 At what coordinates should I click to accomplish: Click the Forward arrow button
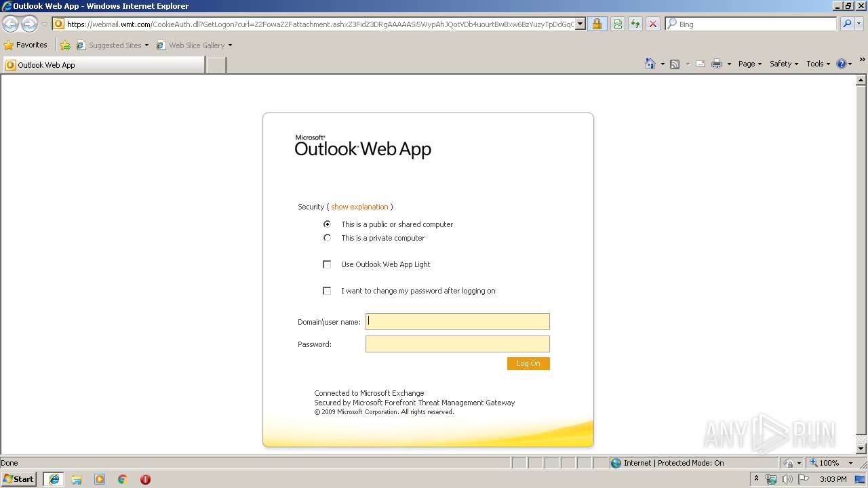pos(29,24)
